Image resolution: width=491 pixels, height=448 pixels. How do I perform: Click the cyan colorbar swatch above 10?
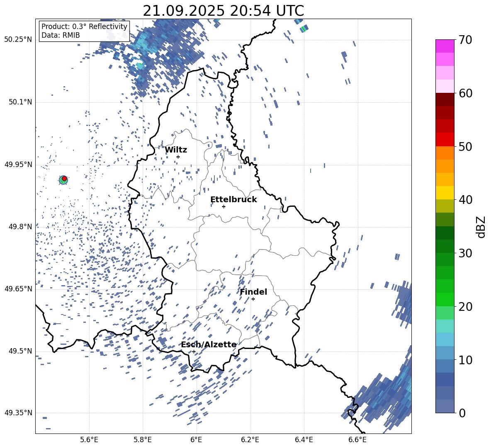click(445, 339)
